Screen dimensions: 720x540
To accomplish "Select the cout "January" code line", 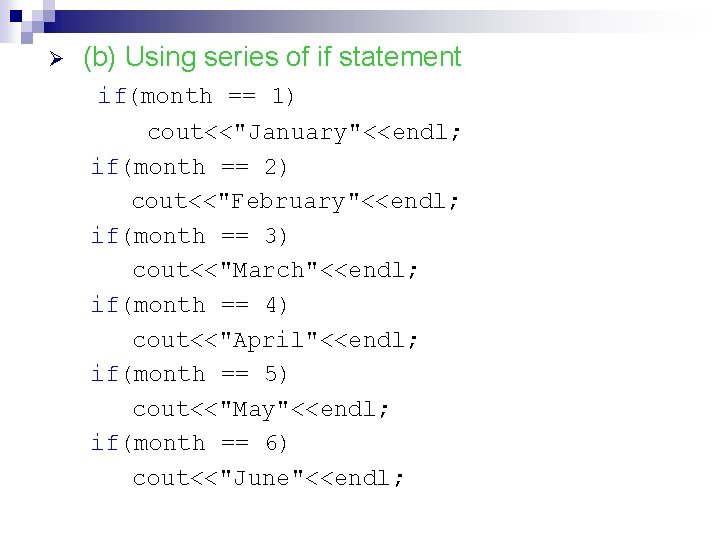I will (x=305, y=132).
